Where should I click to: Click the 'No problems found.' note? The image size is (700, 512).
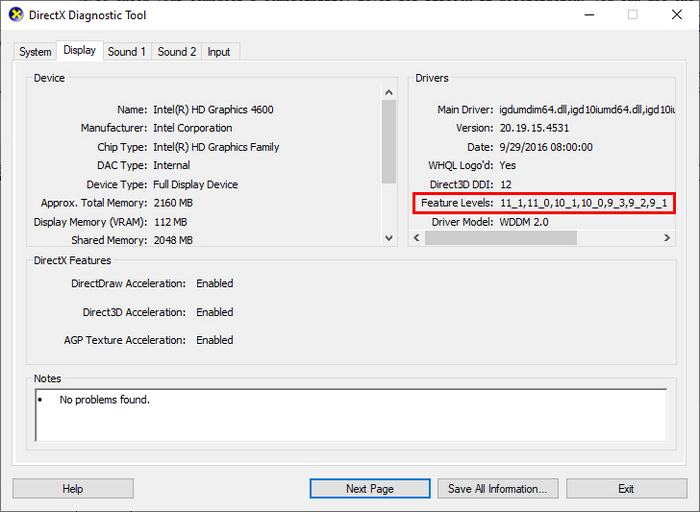(104, 400)
